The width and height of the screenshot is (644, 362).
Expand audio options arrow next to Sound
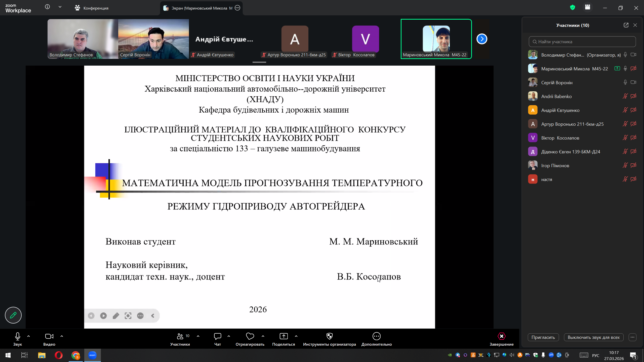tap(28, 336)
